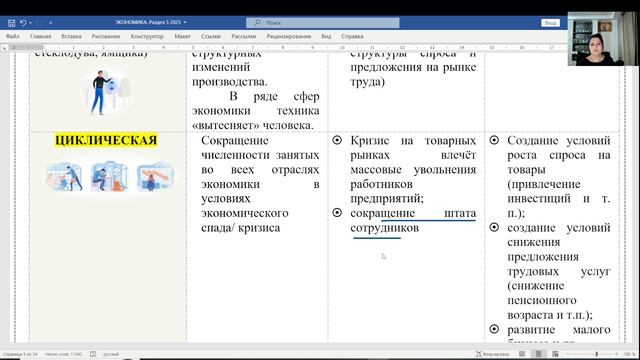Click the word 'экономического' in the definition cell

(x=244, y=213)
